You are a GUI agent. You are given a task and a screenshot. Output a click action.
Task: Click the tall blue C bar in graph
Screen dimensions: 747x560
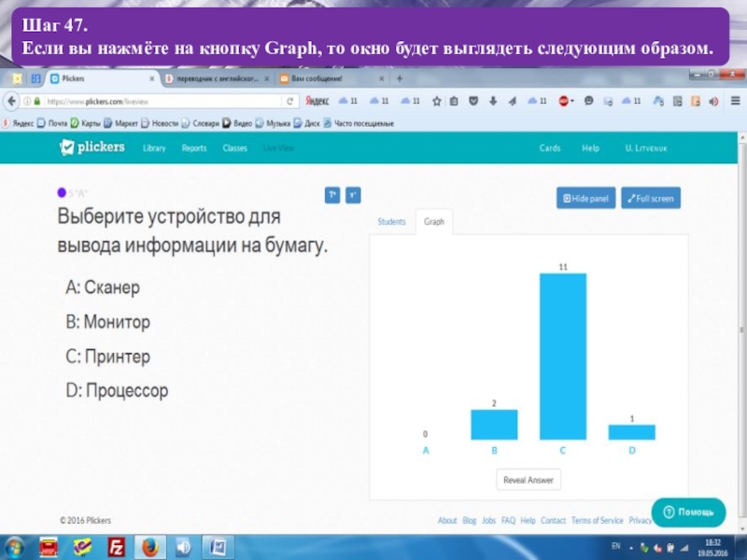click(x=563, y=357)
